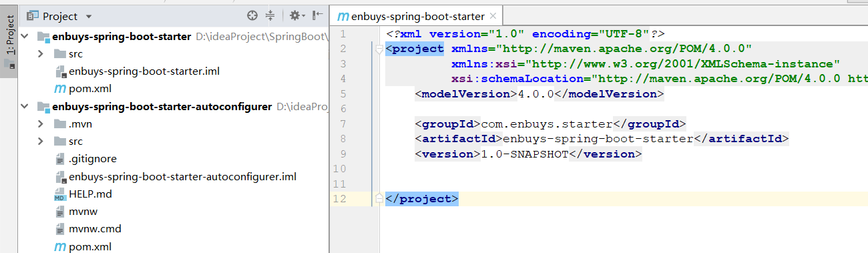The image size is (868, 253).
Task: Click the folder icon below the 1: Project stripe
Action: (x=9, y=65)
